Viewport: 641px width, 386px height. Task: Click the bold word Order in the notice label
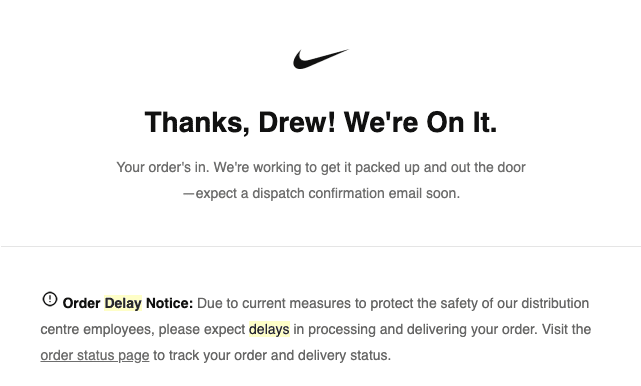pos(81,303)
